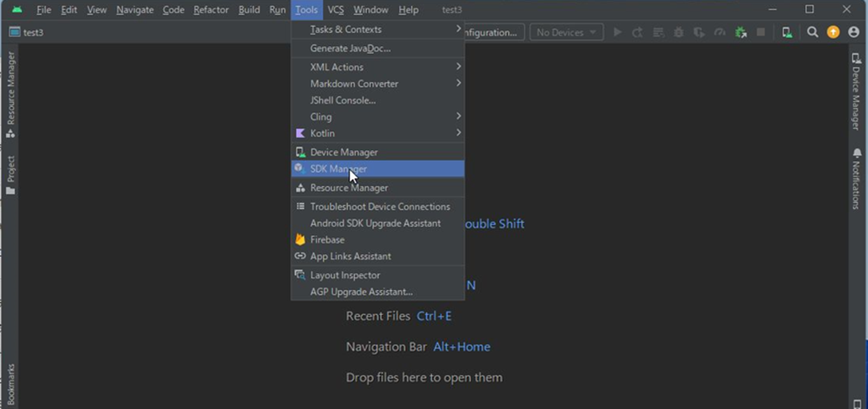Open the user account icon
Screen dimensions: 868x409
click(853, 32)
